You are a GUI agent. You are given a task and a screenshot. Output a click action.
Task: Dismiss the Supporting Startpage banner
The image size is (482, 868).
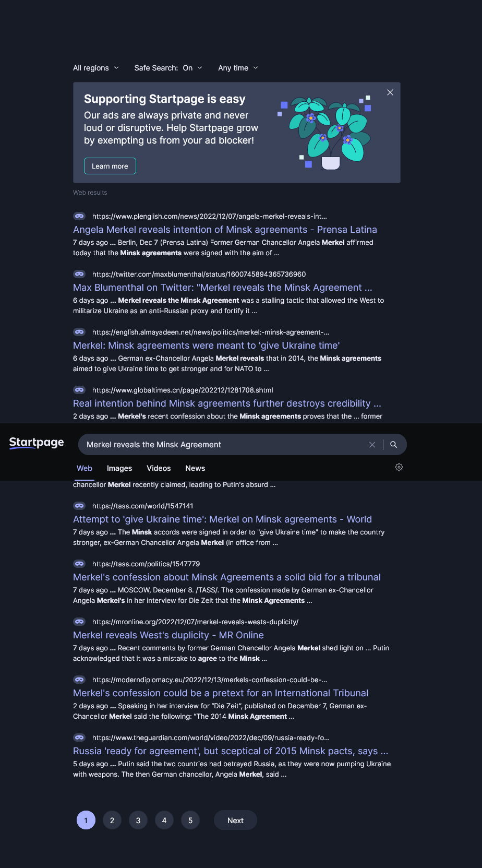[x=390, y=92]
